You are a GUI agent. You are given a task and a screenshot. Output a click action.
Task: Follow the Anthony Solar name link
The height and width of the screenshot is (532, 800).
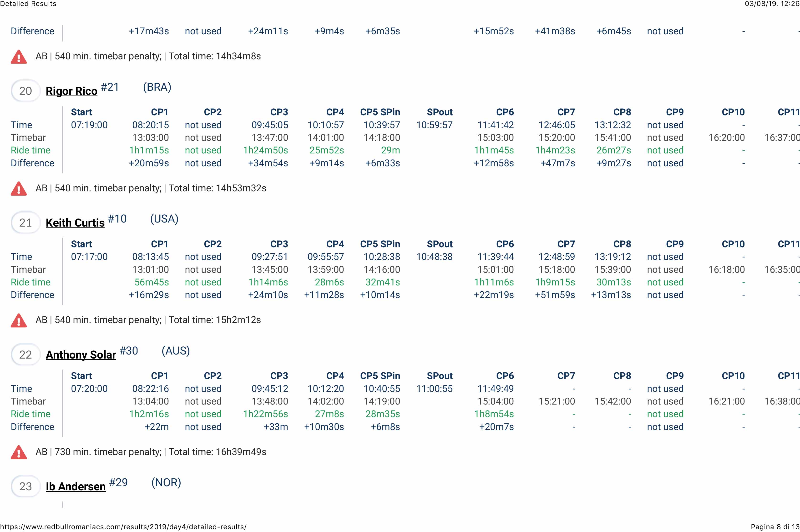click(81, 355)
